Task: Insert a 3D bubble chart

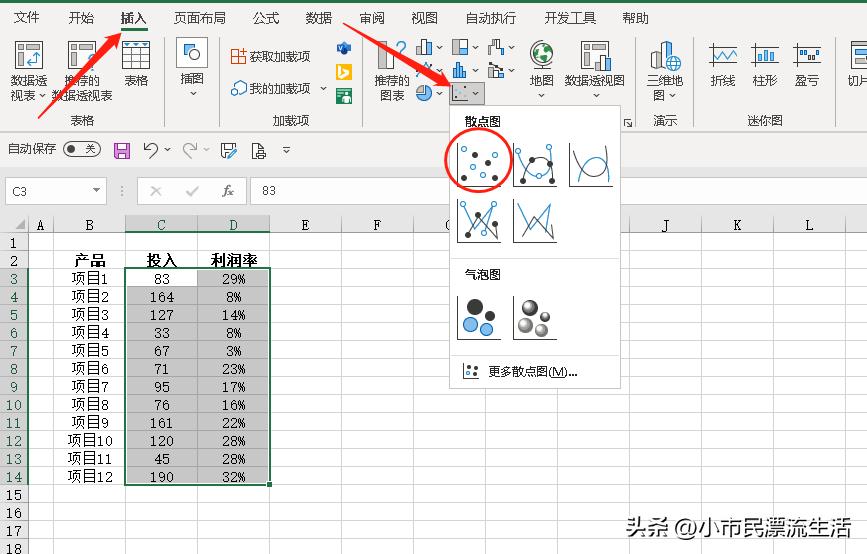Action: tap(535, 317)
